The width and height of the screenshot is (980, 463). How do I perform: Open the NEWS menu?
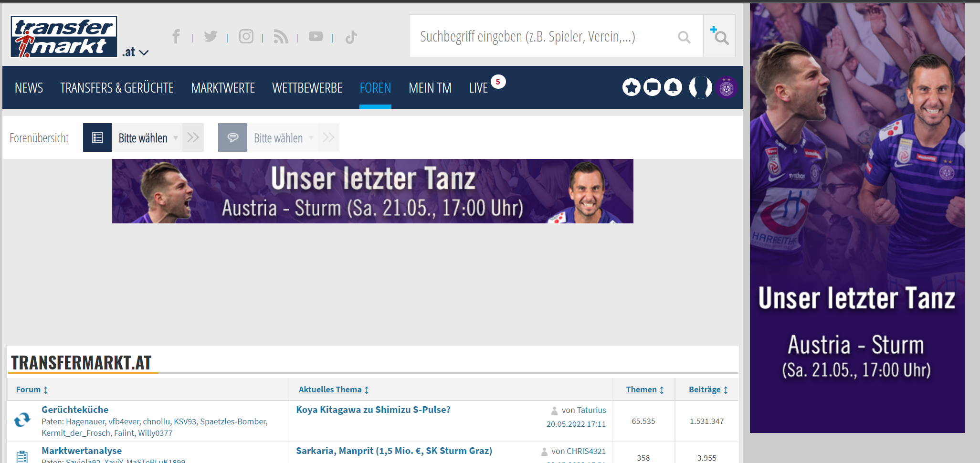click(x=29, y=88)
